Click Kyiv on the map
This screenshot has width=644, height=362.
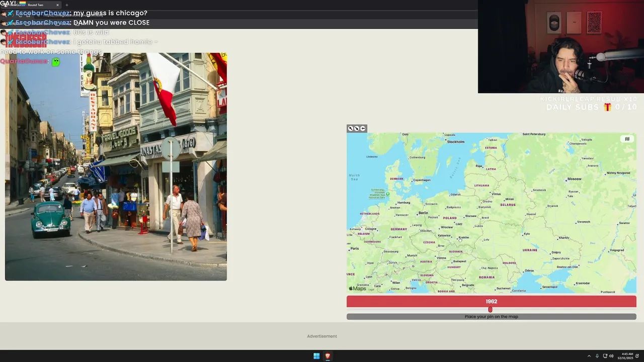(527, 234)
